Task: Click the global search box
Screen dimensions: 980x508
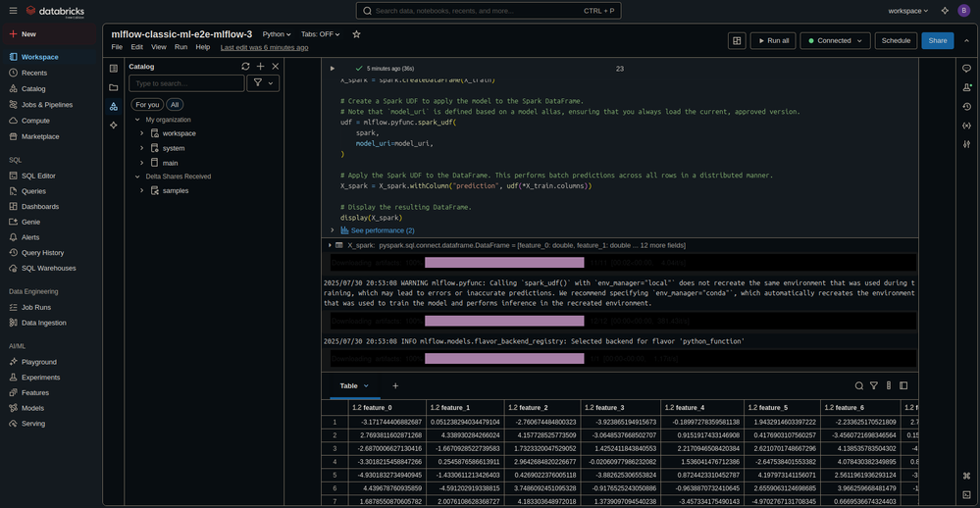Action: (x=489, y=11)
